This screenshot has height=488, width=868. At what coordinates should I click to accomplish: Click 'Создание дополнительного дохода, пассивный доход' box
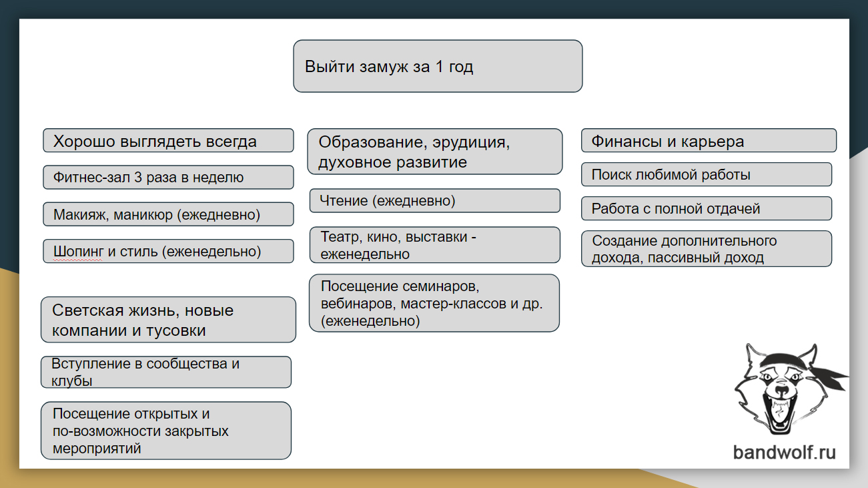click(x=707, y=248)
